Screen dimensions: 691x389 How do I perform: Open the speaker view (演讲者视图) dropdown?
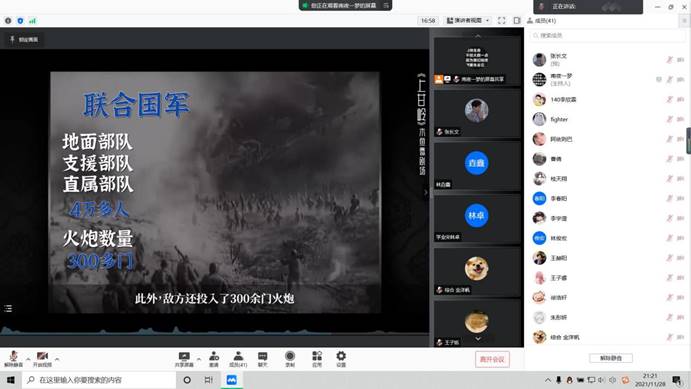(x=468, y=21)
